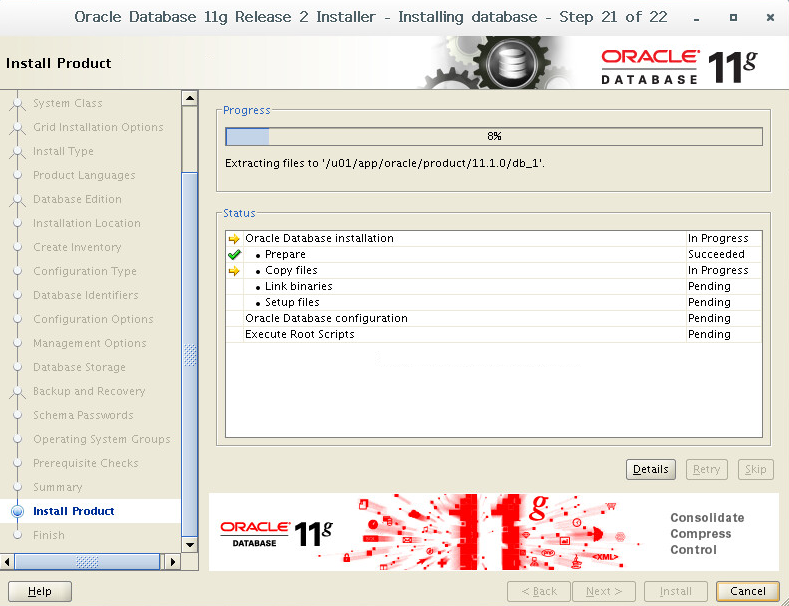Select Operating System Groups step
789x606 pixels.
102,439
